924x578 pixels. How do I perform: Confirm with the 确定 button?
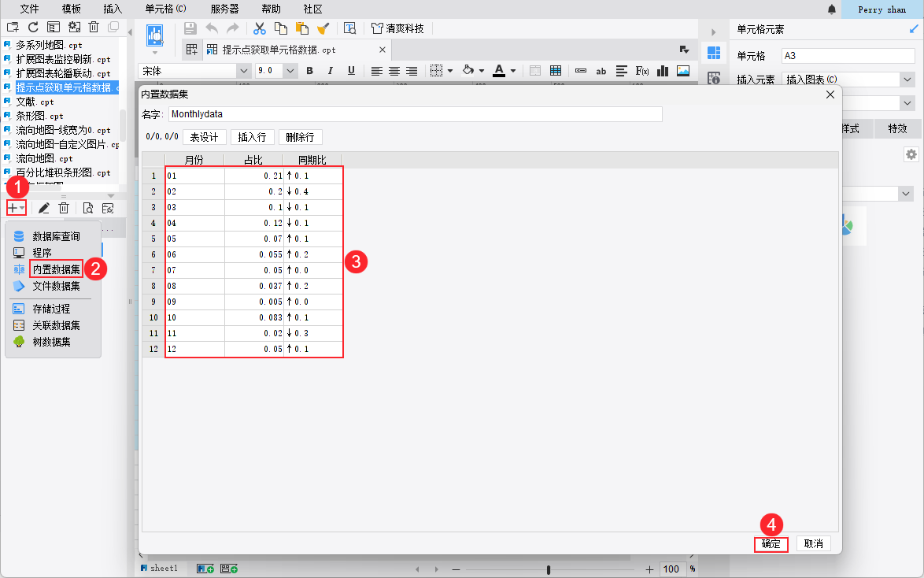(x=771, y=544)
